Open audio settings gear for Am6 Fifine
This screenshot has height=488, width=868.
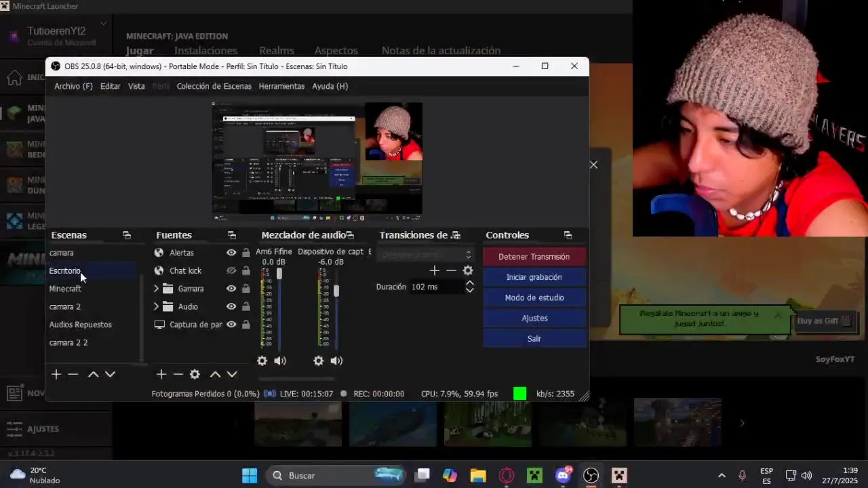(x=262, y=361)
